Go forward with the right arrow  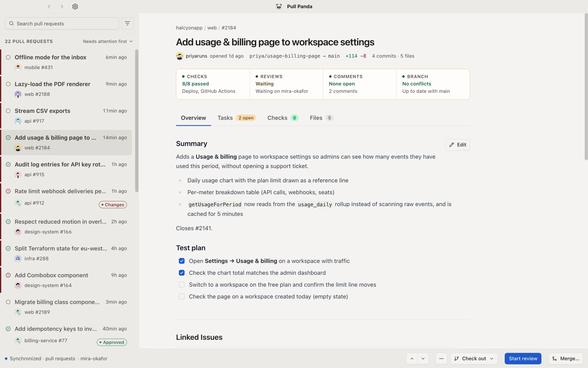(62, 7)
